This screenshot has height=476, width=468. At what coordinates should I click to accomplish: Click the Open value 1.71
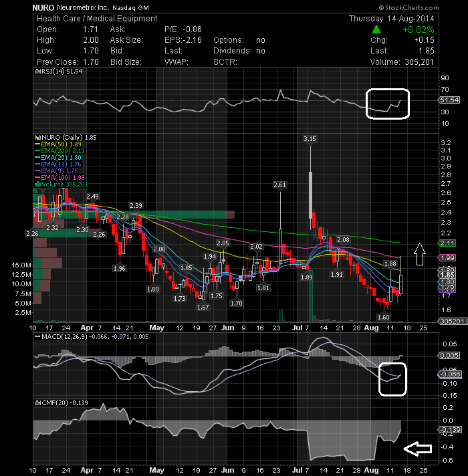[x=90, y=29]
